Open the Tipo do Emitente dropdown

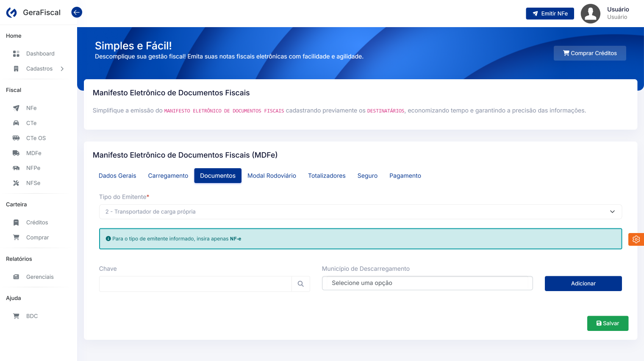(x=361, y=212)
